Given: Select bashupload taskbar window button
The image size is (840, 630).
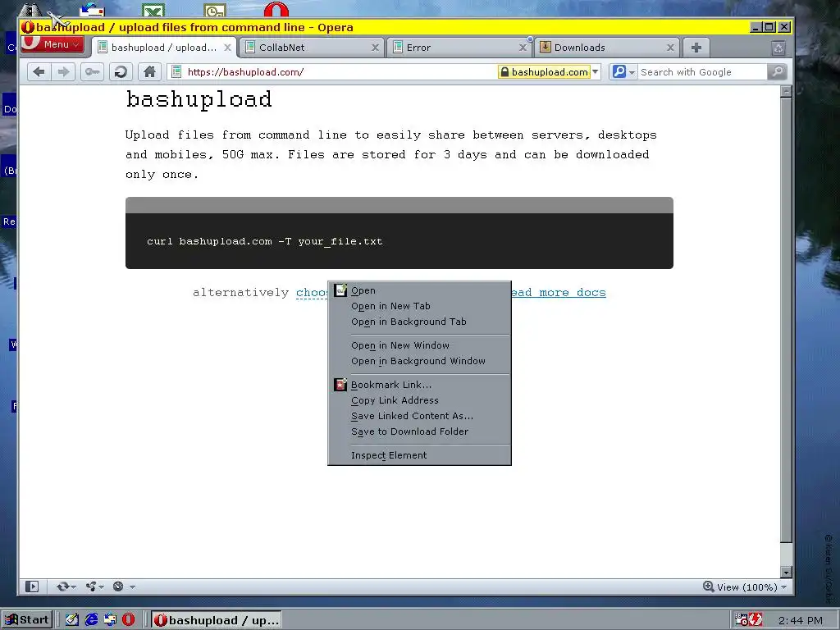Looking at the screenshot, I should pos(217,620).
